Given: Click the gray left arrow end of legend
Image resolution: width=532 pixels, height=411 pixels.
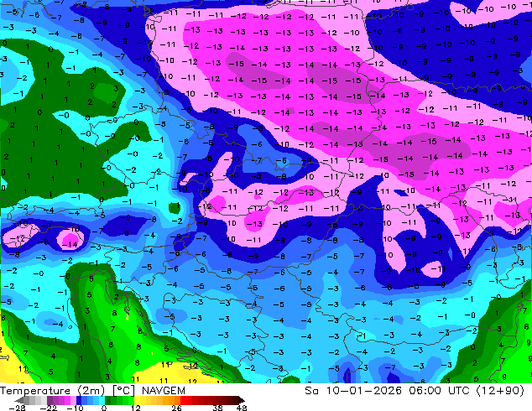Looking at the screenshot, I should [x=19, y=400].
